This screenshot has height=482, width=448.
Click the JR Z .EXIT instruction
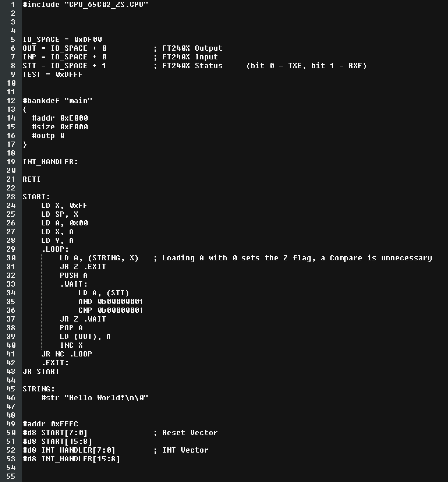(83, 267)
